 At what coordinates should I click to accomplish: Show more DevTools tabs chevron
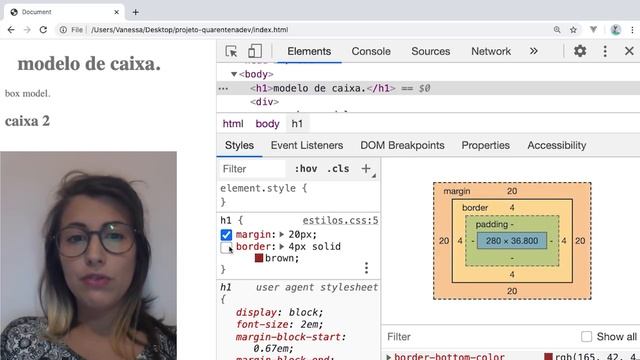(x=533, y=51)
